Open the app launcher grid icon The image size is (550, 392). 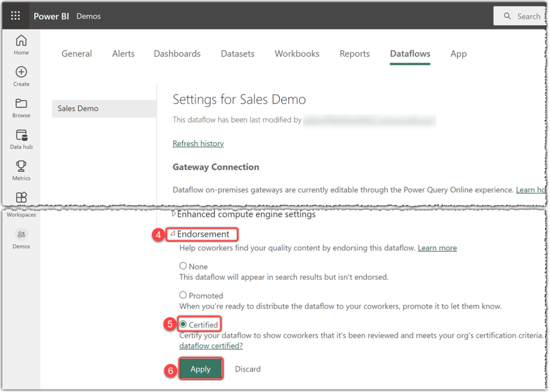(16, 16)
